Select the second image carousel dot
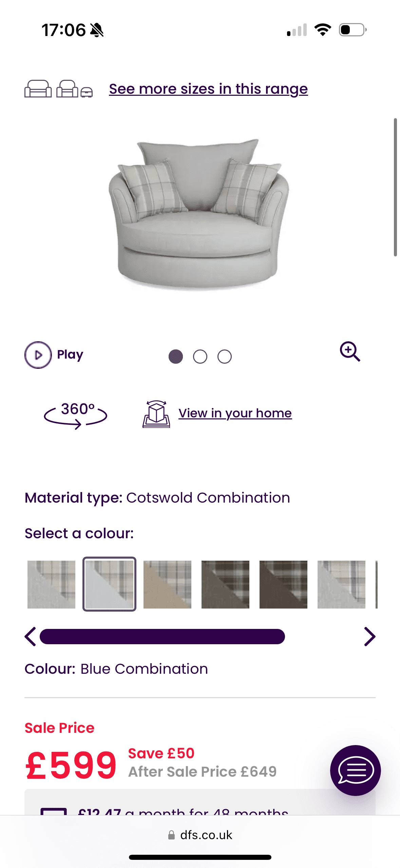This screenshot has width=400, height=868. pos(200,357)
